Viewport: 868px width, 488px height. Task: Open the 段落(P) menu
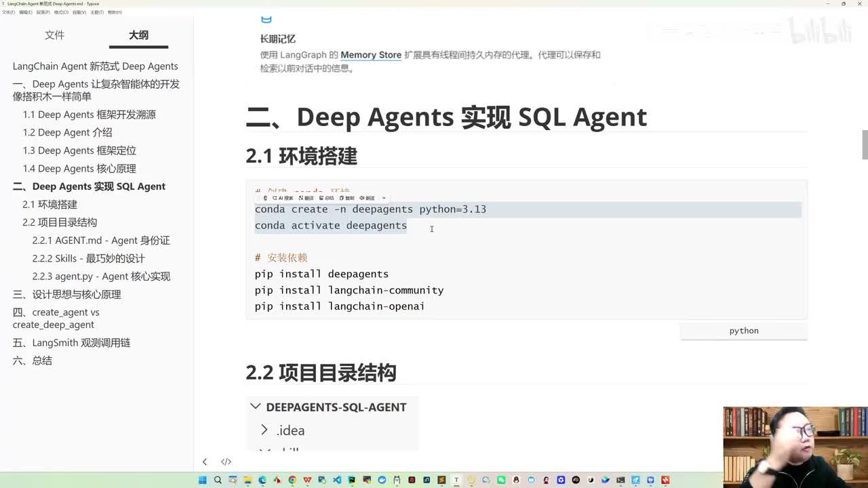tap(43, 12)
